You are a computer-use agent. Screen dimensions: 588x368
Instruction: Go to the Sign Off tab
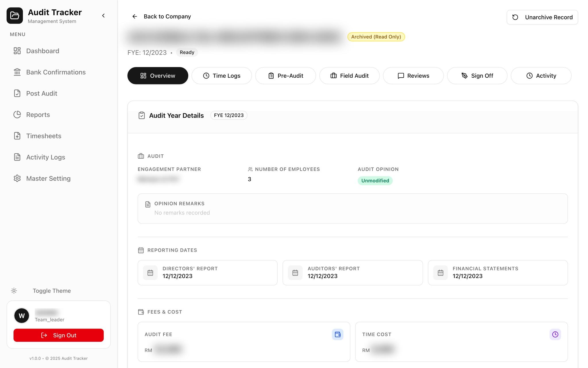coord(477,76)
